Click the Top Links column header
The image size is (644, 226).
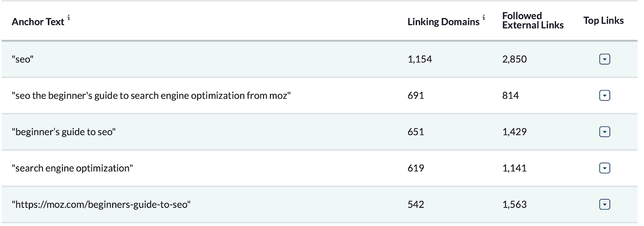(603, 21)
